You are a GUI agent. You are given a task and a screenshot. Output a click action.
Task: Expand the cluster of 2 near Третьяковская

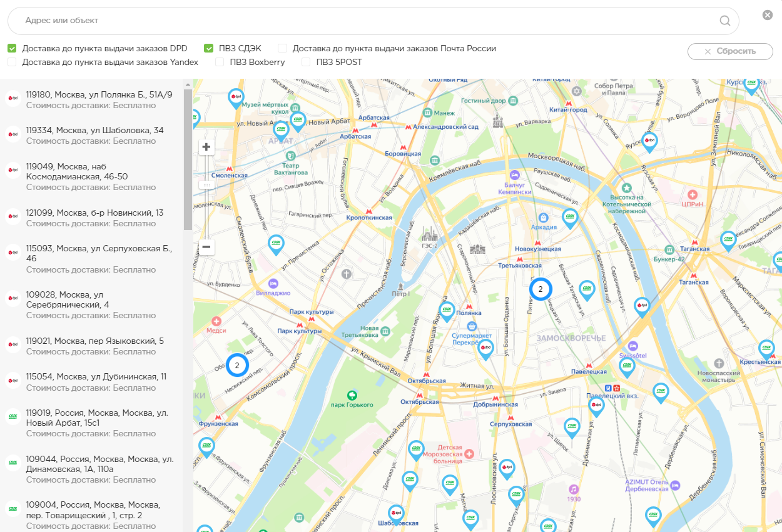(x=541, y=289)
